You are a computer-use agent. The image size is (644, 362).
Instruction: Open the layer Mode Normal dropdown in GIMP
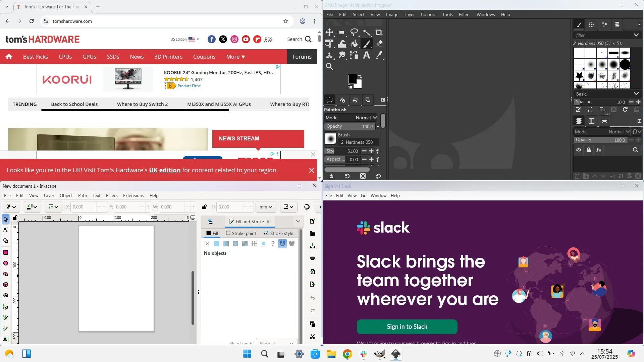(602, 132)
